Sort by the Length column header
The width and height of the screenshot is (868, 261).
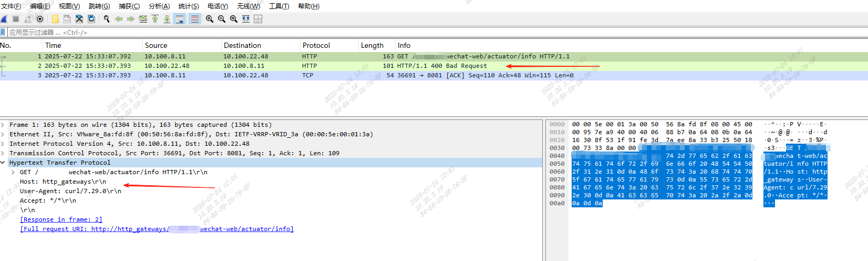pos(377,45)
